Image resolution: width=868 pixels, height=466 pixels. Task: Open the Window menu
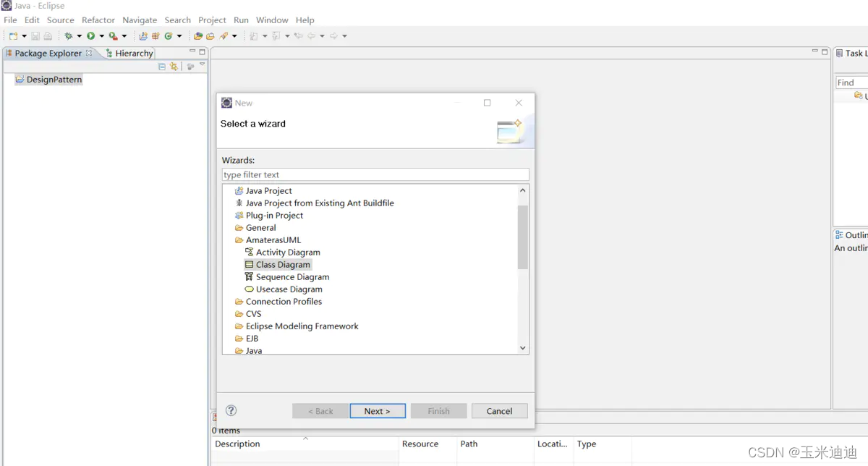(272, 20)
